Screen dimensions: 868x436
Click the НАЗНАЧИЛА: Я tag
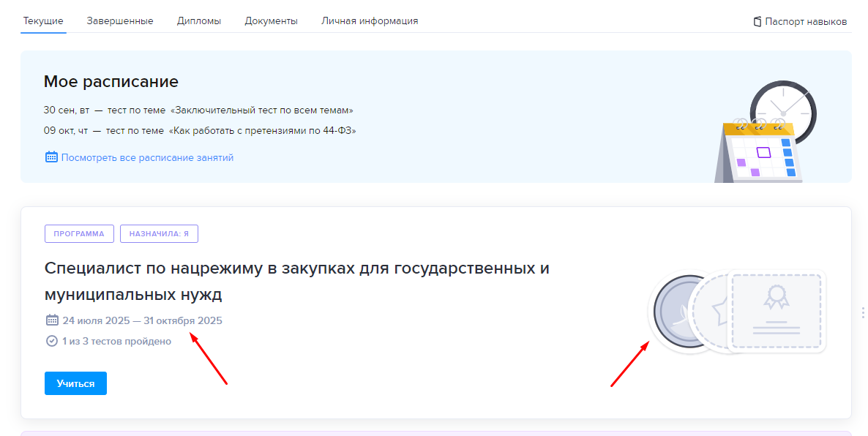click(x=159, y=234)
